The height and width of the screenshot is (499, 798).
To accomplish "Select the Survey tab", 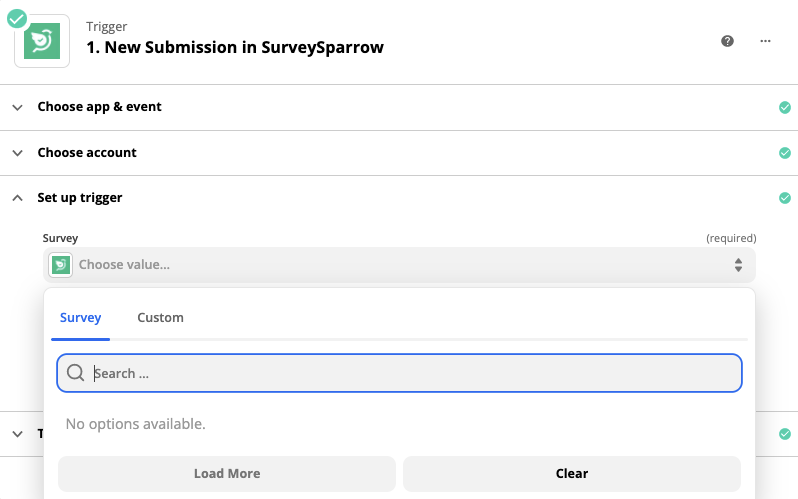I will point(80,318).
